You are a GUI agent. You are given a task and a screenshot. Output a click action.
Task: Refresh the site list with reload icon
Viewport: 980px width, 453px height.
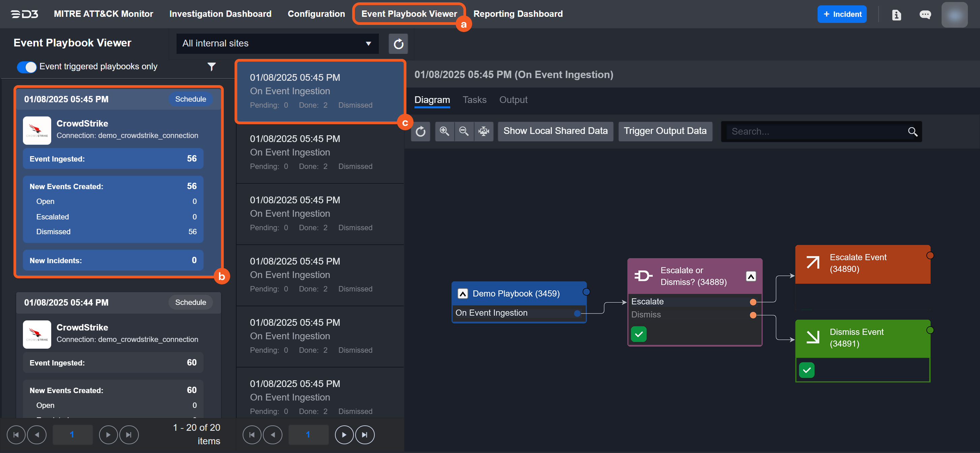[398, 44]
